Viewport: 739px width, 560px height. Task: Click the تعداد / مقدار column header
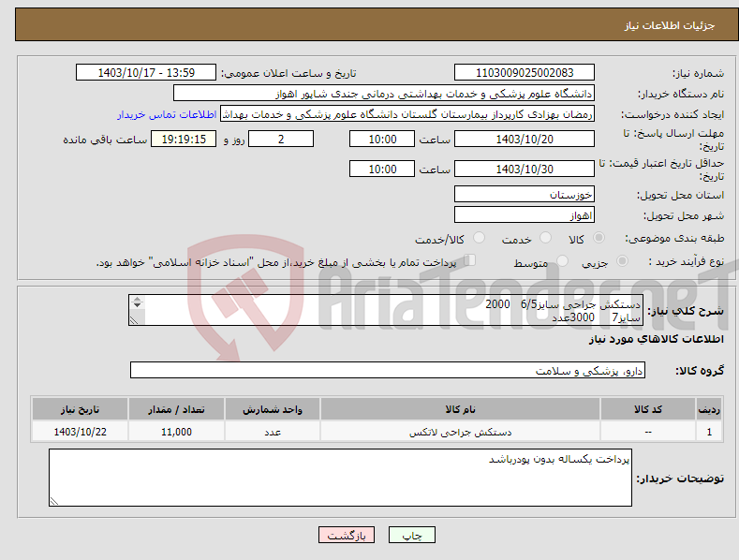(176, 409)
